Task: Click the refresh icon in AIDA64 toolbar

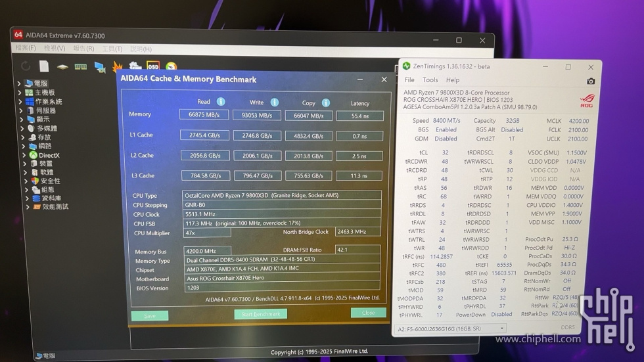Action: click(26, 66)
